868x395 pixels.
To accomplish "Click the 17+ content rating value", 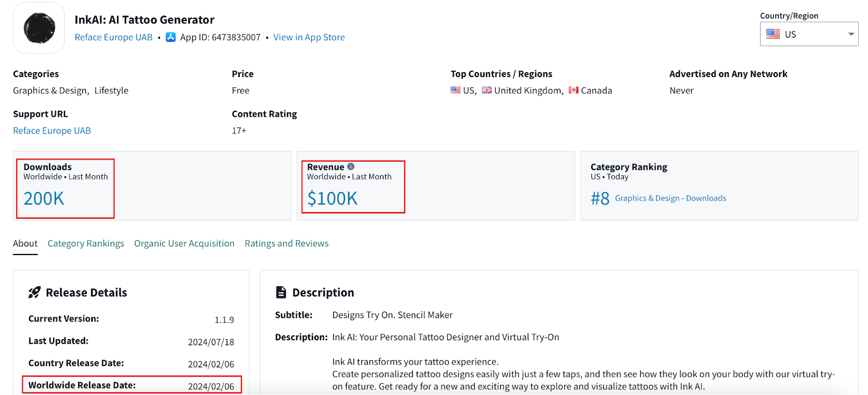I will click(239, 131).
